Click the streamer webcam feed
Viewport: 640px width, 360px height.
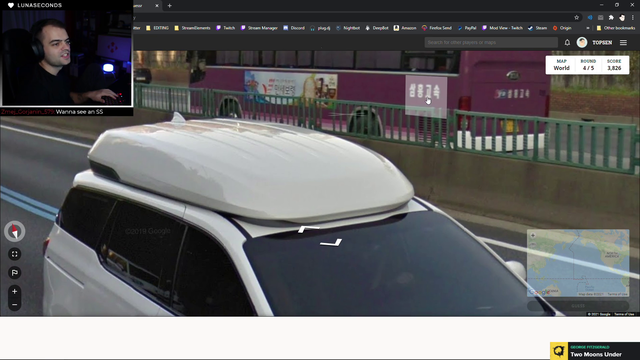(x=67, y=58)
